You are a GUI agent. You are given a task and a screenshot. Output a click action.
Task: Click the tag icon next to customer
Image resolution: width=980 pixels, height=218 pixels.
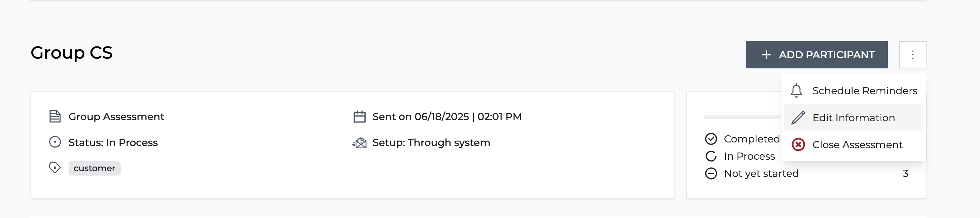tap(55, 168)
